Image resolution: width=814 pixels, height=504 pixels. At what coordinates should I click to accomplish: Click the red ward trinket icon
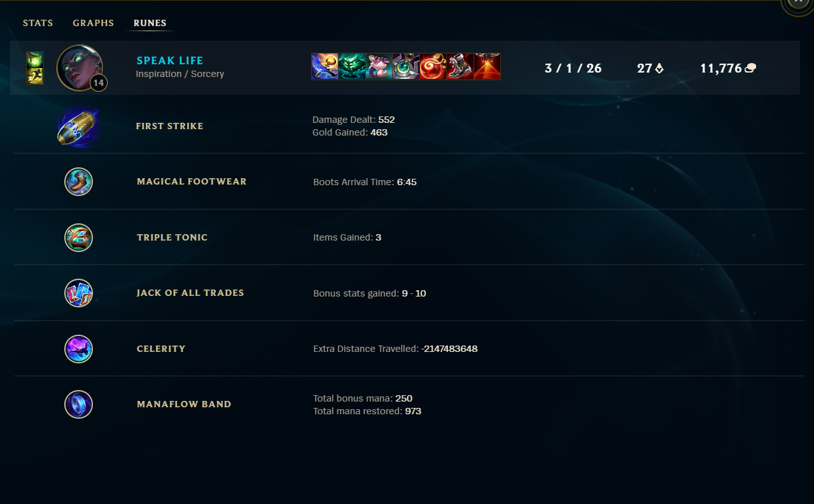[487, 66]
